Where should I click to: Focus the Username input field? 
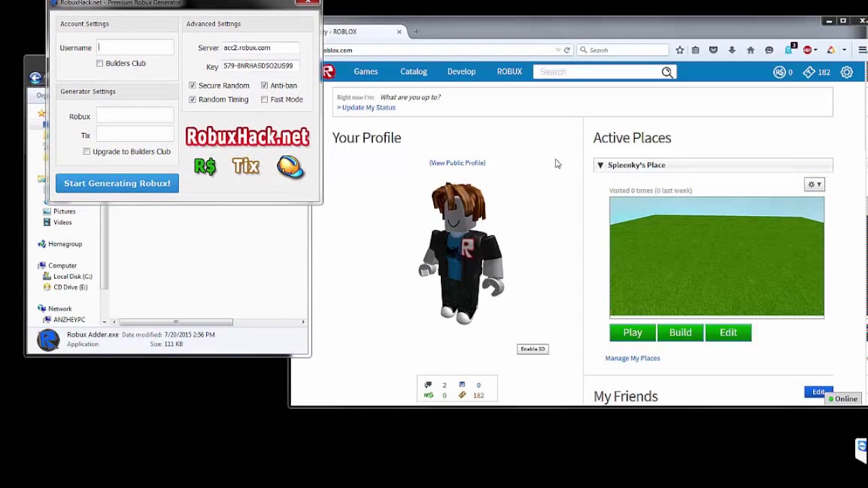(x=135, y=47)
